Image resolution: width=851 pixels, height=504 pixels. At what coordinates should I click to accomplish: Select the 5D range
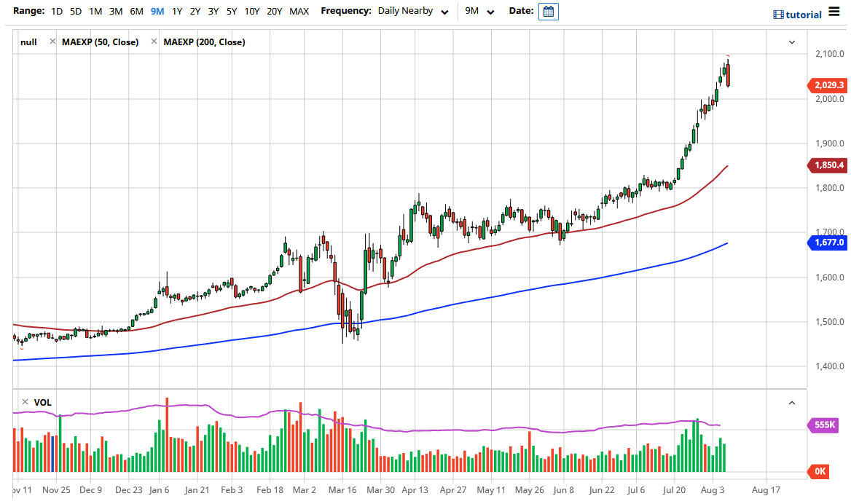(x=76, y=12)
